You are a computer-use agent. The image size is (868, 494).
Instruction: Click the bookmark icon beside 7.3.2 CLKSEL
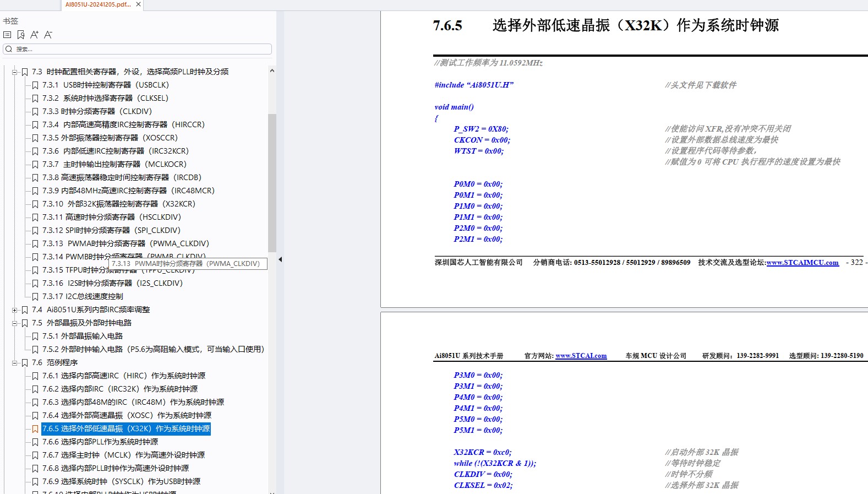coord(35,99)
